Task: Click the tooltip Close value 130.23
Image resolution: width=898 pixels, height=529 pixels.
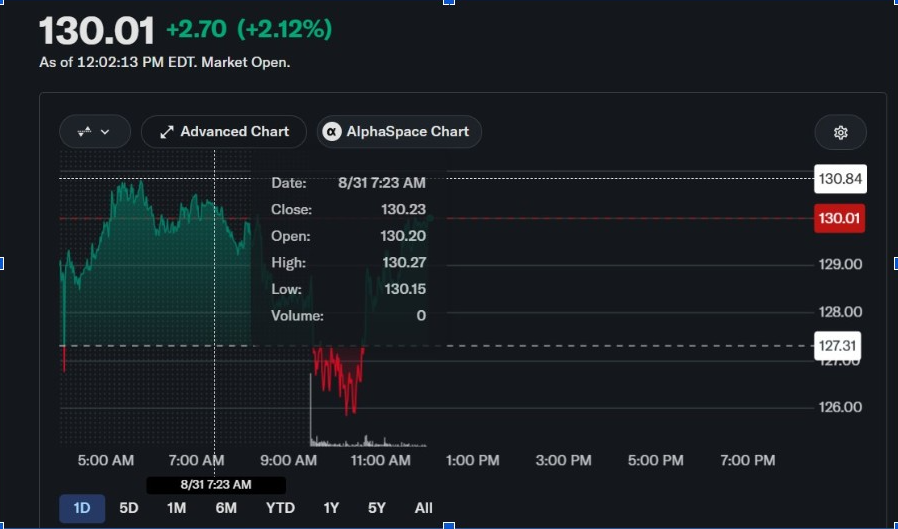Action: click(404, 210)
